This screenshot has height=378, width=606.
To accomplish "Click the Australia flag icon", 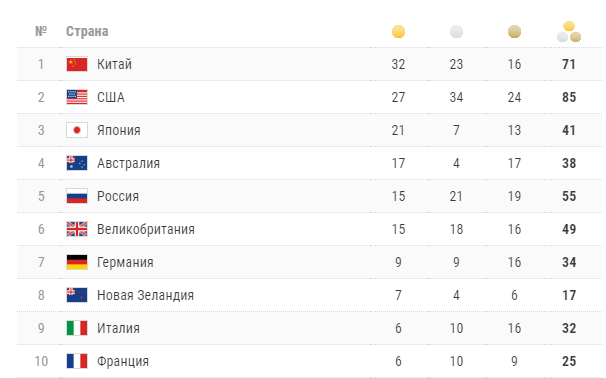I will 77,163.
